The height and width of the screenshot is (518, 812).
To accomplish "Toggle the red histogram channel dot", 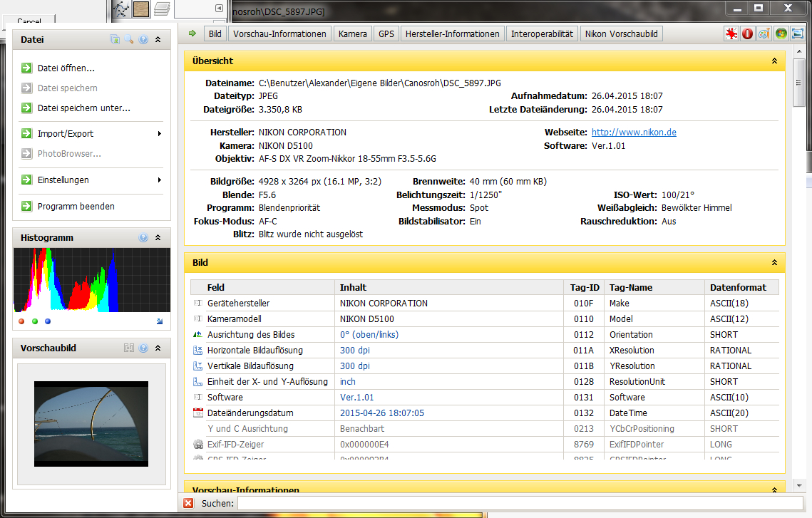I will click(21, 321).
